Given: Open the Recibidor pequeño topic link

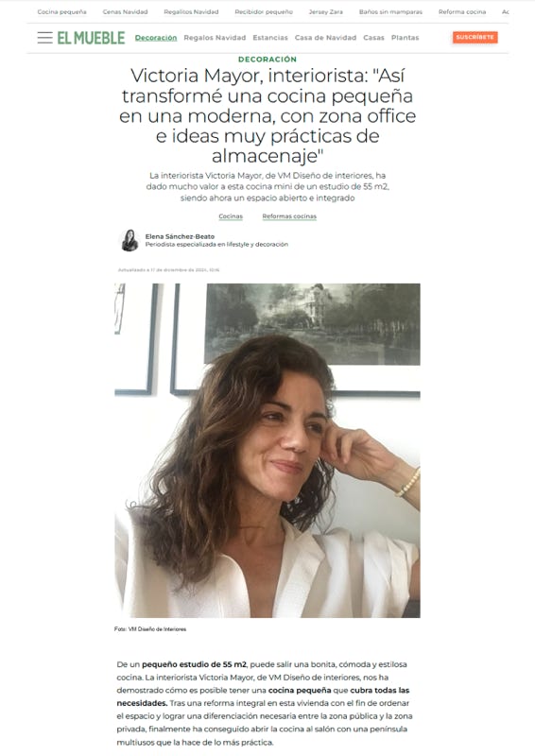Looking at the screenshot, I should pyautogui.click(x=264, y=11).
